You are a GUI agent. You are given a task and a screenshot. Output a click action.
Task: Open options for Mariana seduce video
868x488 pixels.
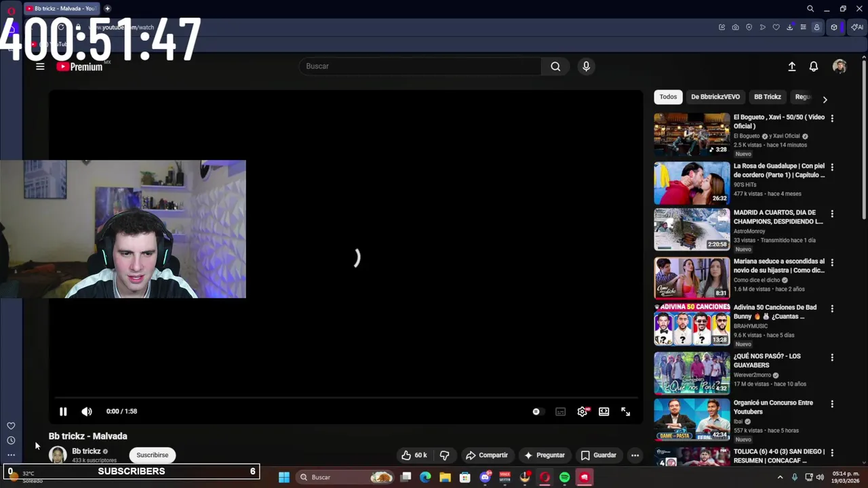(x=832, y=262)
